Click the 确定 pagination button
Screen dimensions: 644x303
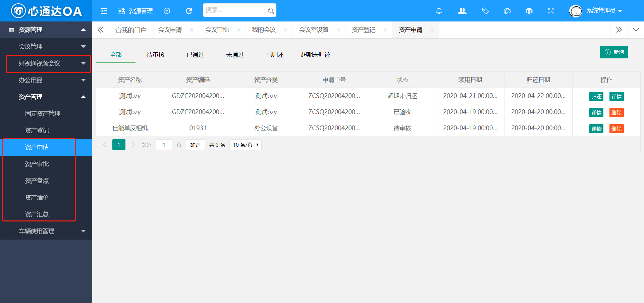[x=195, y=145]
